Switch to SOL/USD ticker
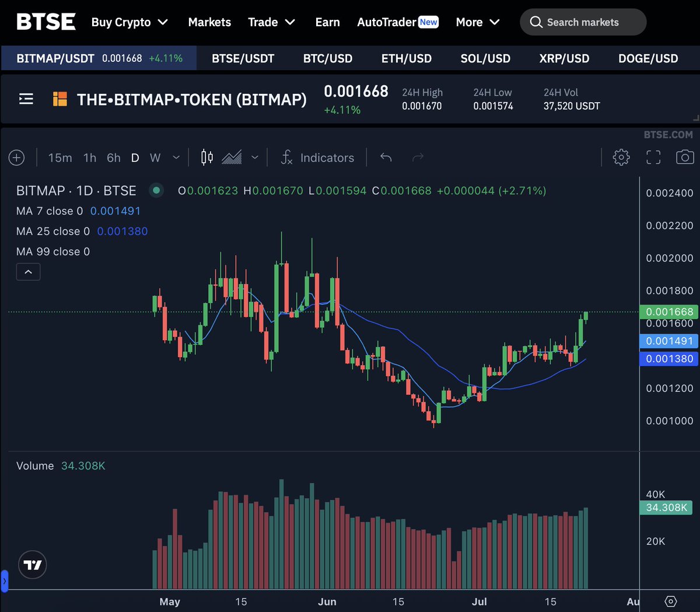The image size is (700, 612). [485, 58]
